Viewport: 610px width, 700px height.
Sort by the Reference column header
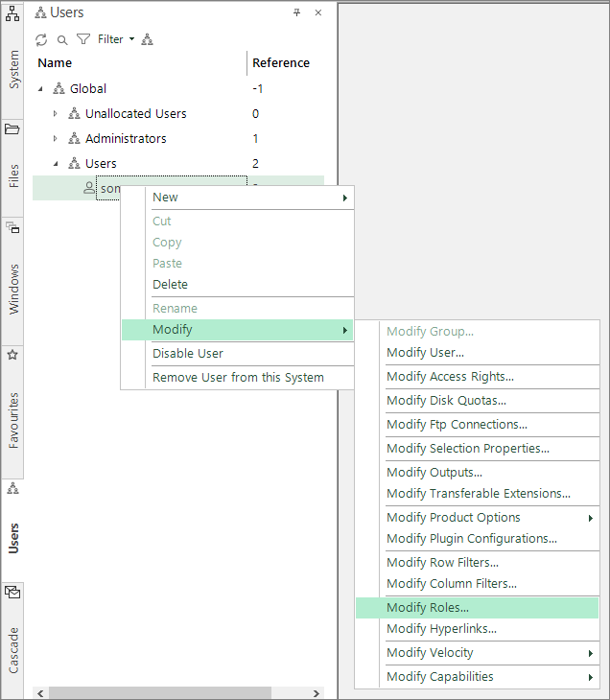(281, 63)
